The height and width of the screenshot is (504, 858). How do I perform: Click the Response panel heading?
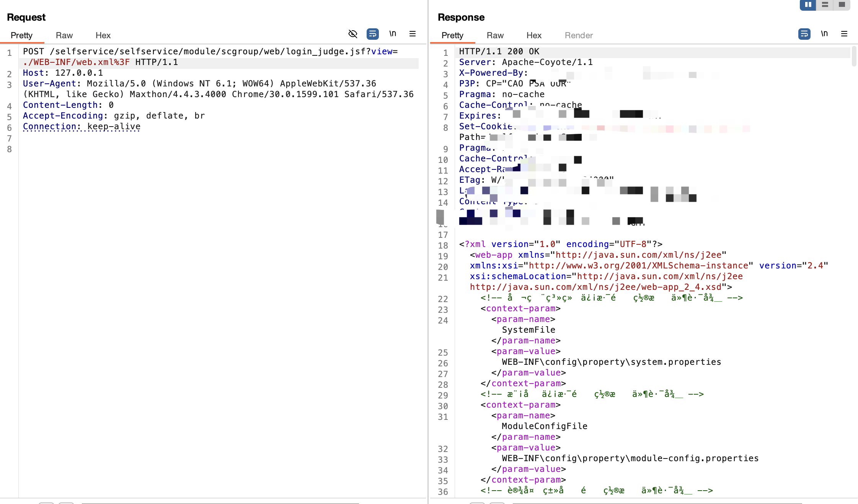coord(461,17)
